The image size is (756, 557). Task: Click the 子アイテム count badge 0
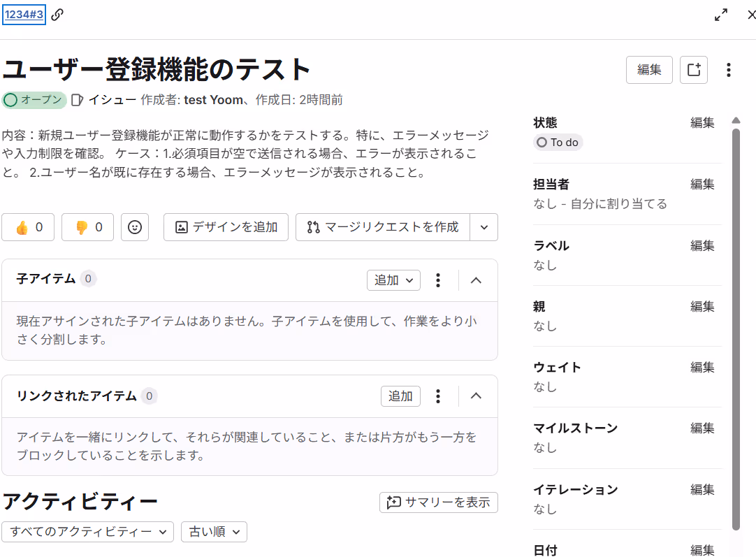point(88,279)
